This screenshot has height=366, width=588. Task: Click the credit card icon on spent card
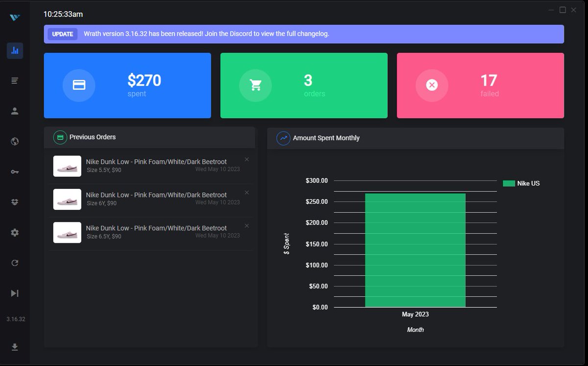click(x=79, y=85)
